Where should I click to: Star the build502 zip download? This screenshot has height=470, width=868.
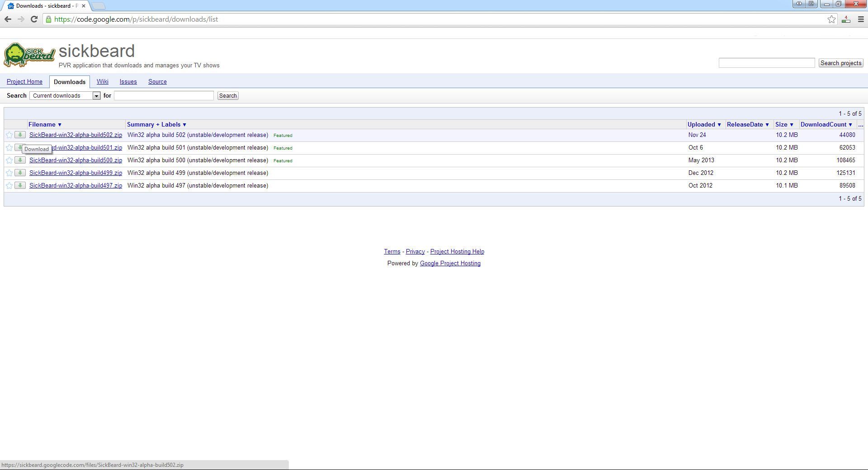[x=9, y=135]
